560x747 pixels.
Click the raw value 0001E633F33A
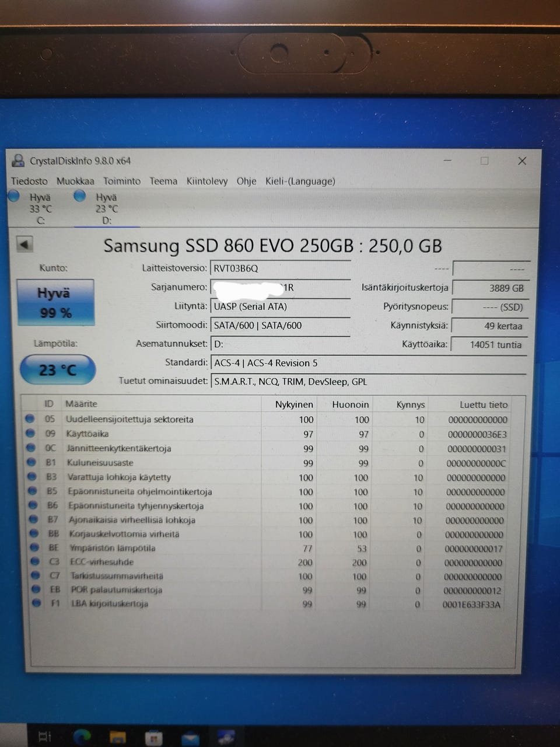point(471,605)
